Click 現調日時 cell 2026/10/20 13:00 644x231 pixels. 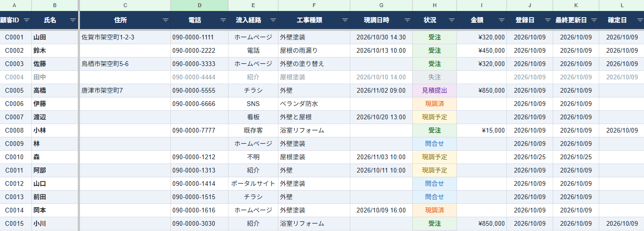381,117
